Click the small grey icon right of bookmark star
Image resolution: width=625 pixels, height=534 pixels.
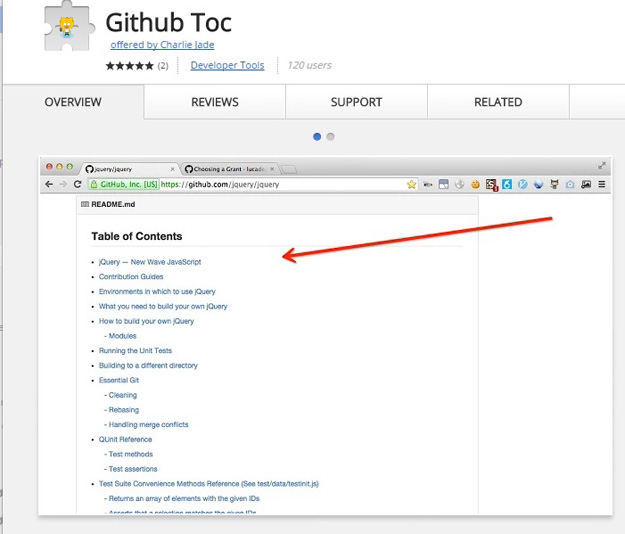tap(428, 184)
